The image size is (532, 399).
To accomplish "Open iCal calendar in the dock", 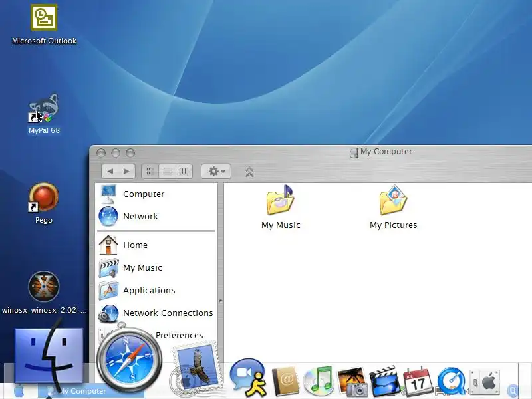I will point(418,380).
